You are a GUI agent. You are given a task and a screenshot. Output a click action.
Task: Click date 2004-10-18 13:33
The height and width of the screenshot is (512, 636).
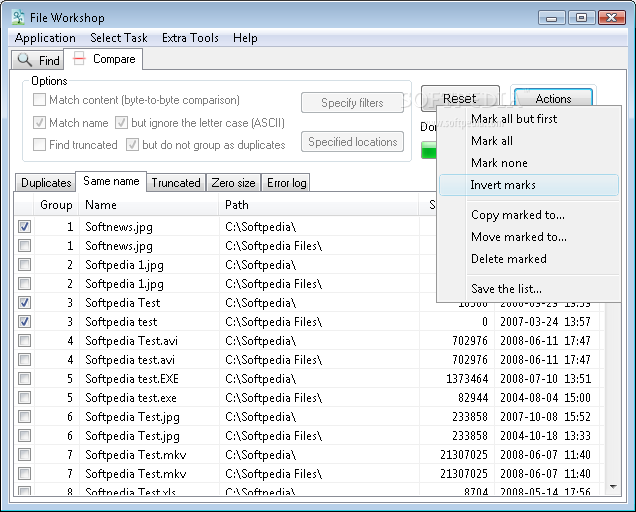(545, 436)
